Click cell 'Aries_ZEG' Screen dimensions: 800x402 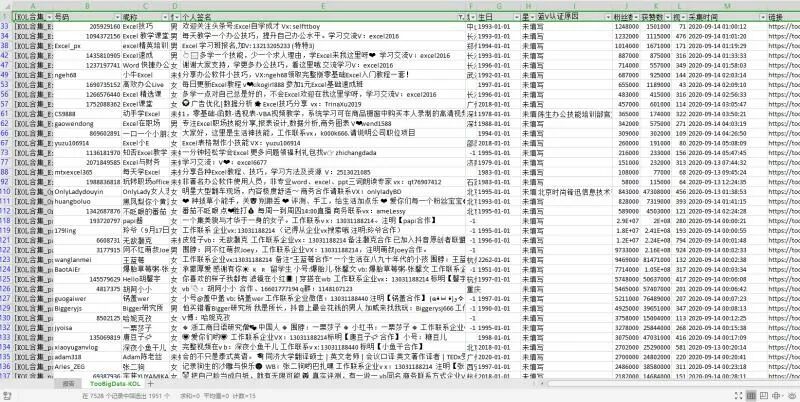point(87,367)
